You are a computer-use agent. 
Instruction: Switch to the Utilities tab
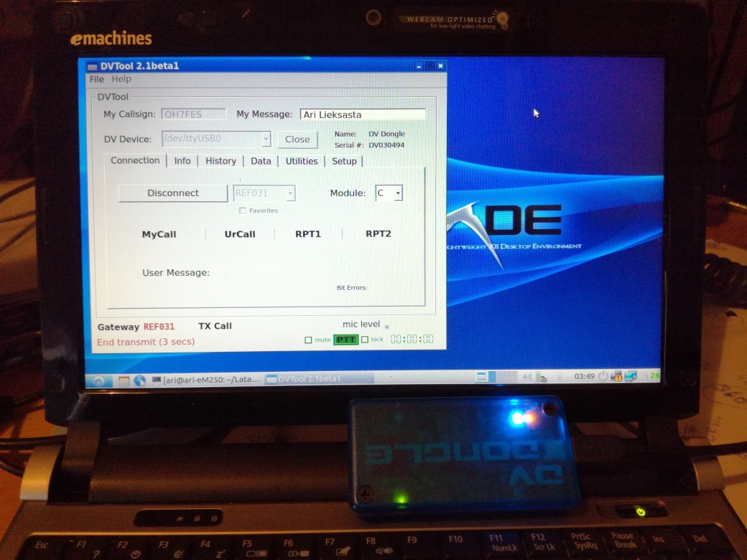[302, 161]
